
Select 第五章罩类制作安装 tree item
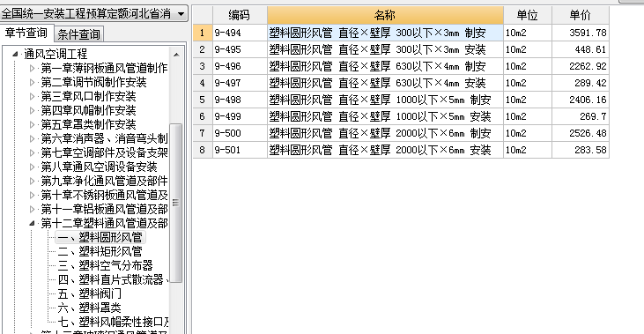pos(88,124)
